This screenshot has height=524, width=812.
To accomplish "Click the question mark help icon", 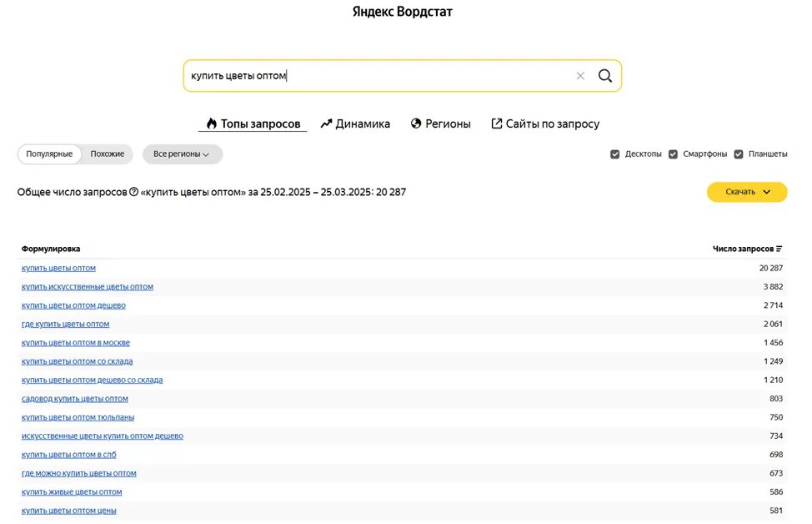I will tap(133, 192).
